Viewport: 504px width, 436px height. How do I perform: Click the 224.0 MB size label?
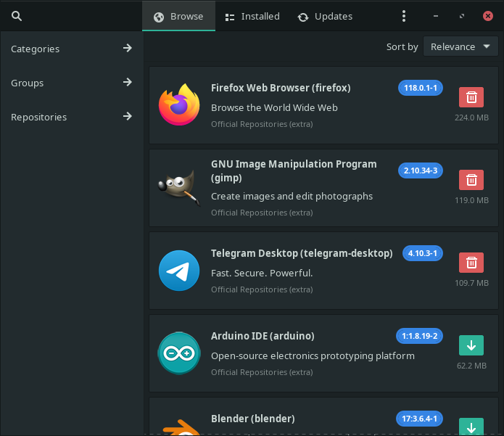pos(471,118)
